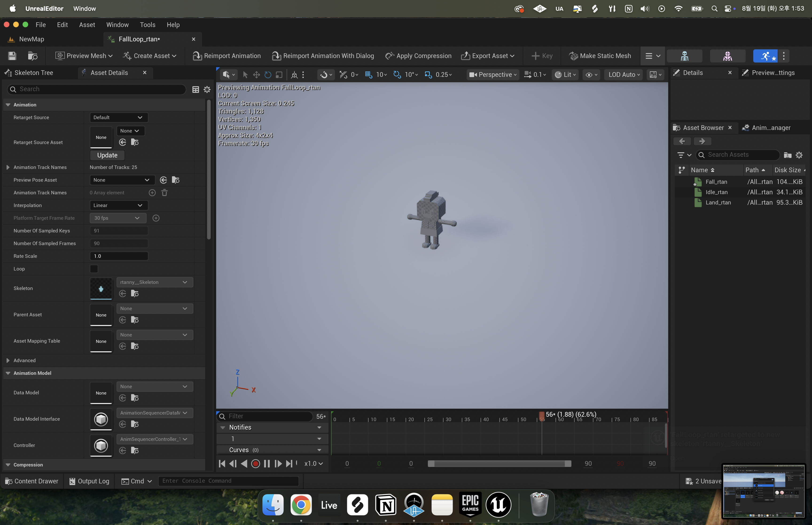Open the rtanny__Skeleton asset dropdown
Image resolution: width=812 pixels, height=525 pixels.
click(155, 282)
